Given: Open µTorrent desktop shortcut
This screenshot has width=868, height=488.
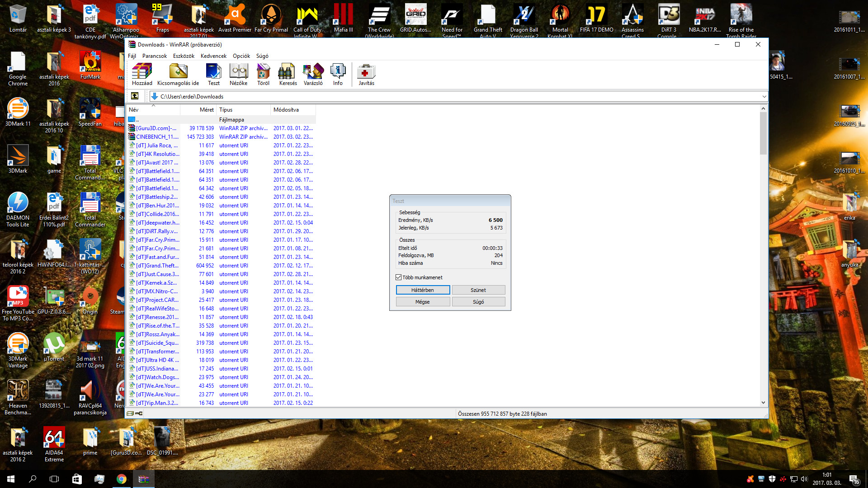Looking at the screenshot, I should 54,348.
